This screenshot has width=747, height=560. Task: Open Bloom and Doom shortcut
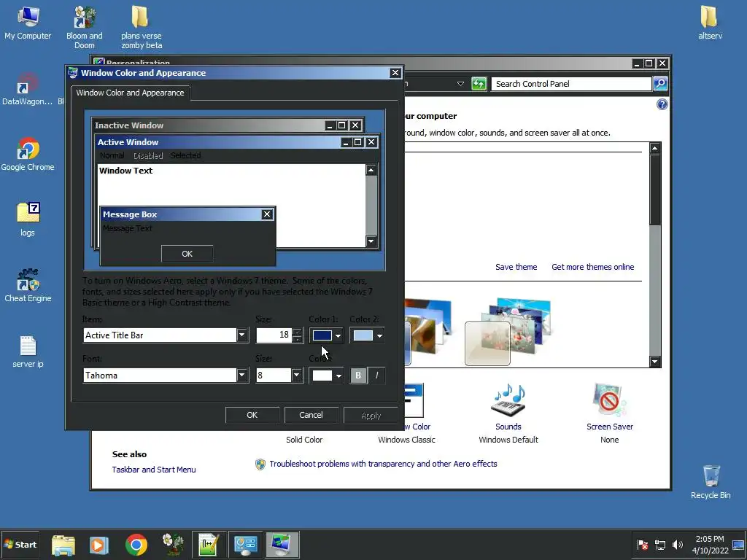(85, 28)
